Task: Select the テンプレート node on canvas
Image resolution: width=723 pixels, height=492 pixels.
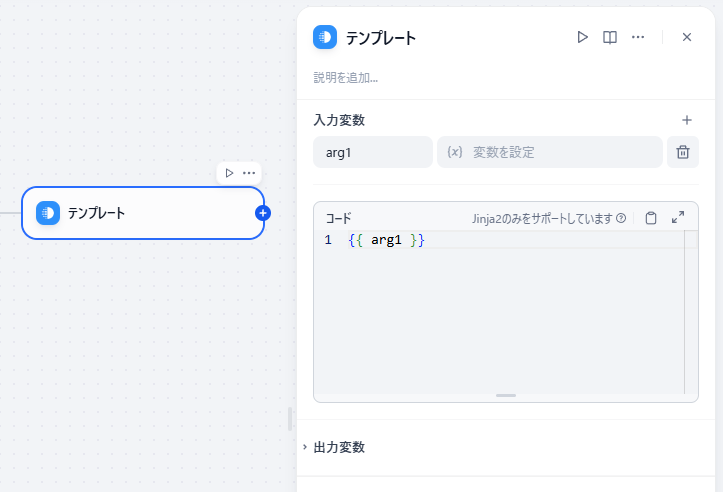Action: point(143,213)
